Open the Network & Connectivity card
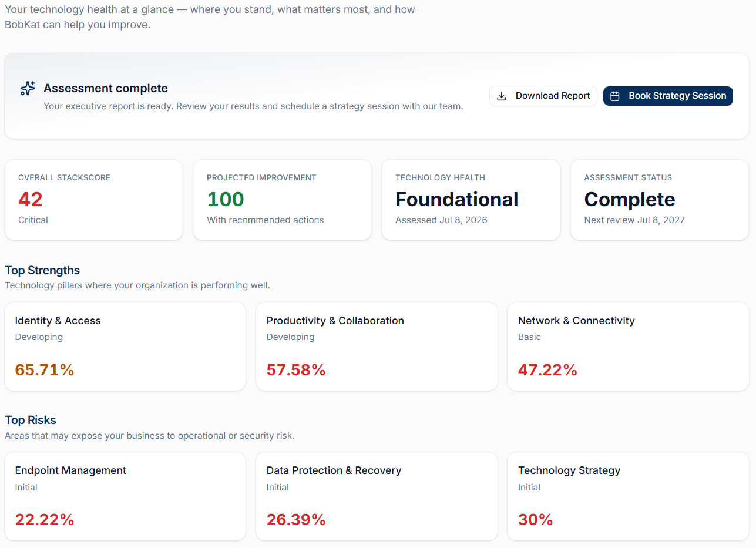756x548 pixels. click(x=628, y=347)
